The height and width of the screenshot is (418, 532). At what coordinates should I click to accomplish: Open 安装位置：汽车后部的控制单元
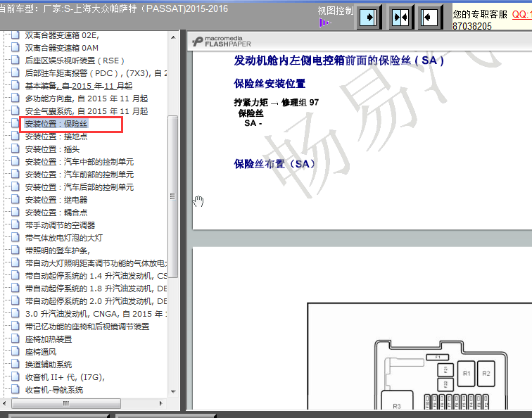tap(79, 187)
